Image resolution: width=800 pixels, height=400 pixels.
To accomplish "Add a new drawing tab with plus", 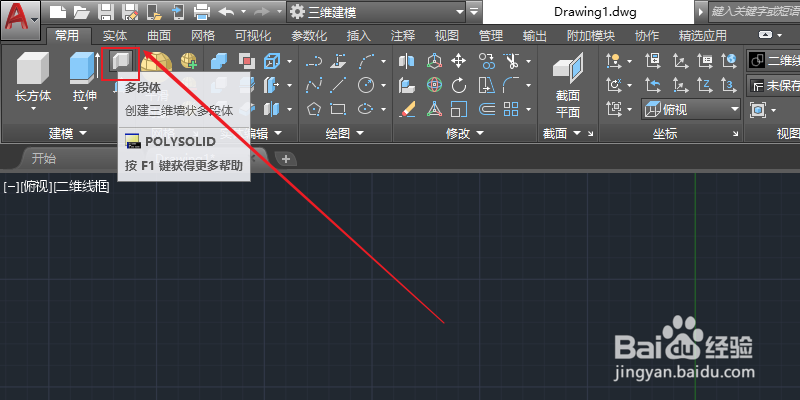I will [286, 159].
